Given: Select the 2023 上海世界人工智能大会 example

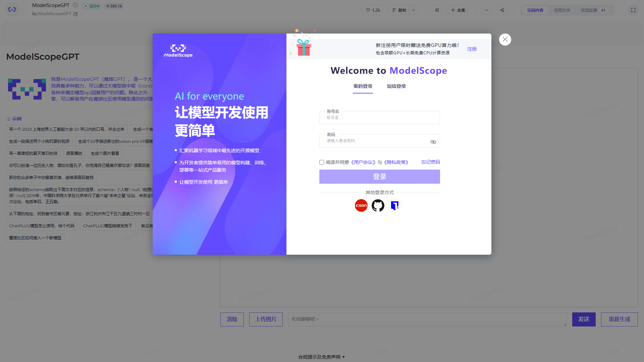Looking at the screenshot, I should click(x=67, y=129).
